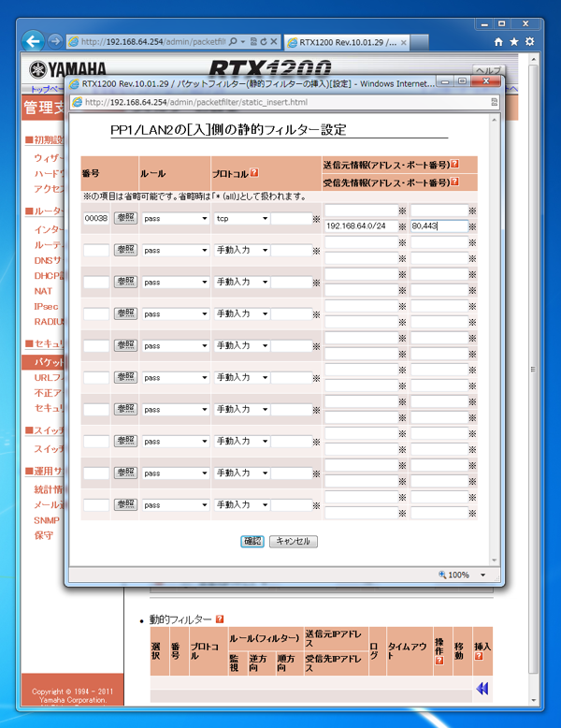Click second row filter number field
This screenshot has width=561, height=728.
[96, 250]
